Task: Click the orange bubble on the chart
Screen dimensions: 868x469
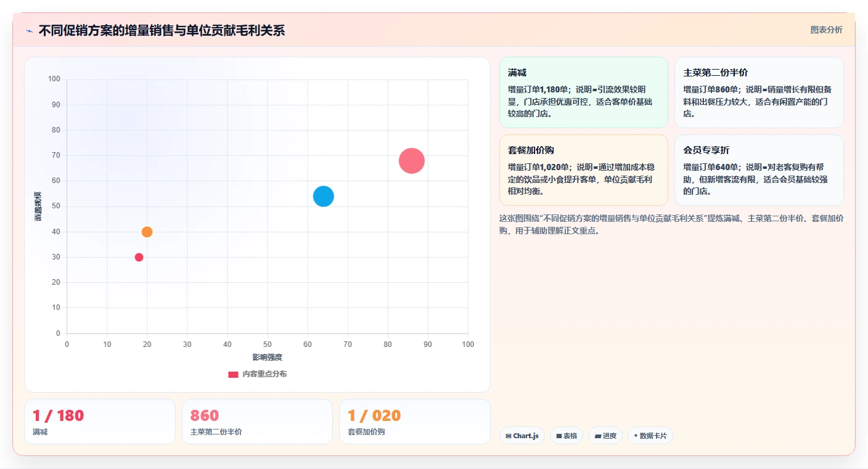Action: click(147, 232)
